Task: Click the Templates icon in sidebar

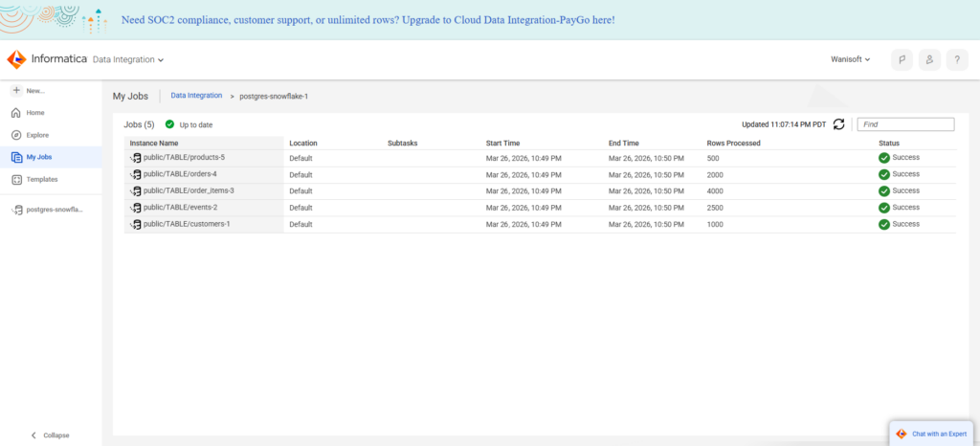Action: tap(16, 179)
